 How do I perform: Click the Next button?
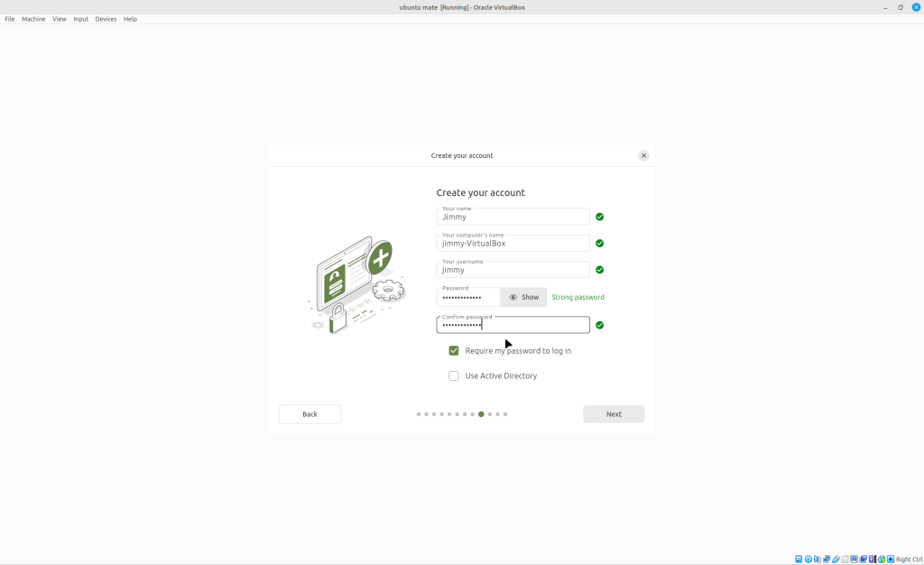pyautogui.click(x=614, y=414)
